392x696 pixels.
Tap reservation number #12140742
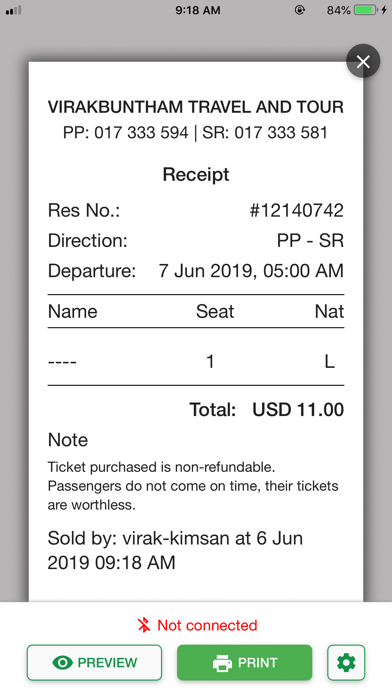[x=297, y=210]
